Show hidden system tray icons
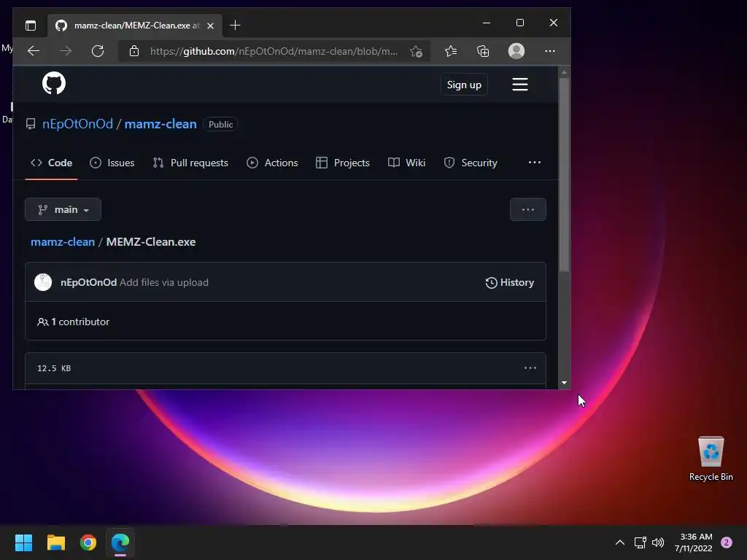Image resolution: width=747 pixels, height=560 pixels. pyautogui.click(x=620, y=542)
